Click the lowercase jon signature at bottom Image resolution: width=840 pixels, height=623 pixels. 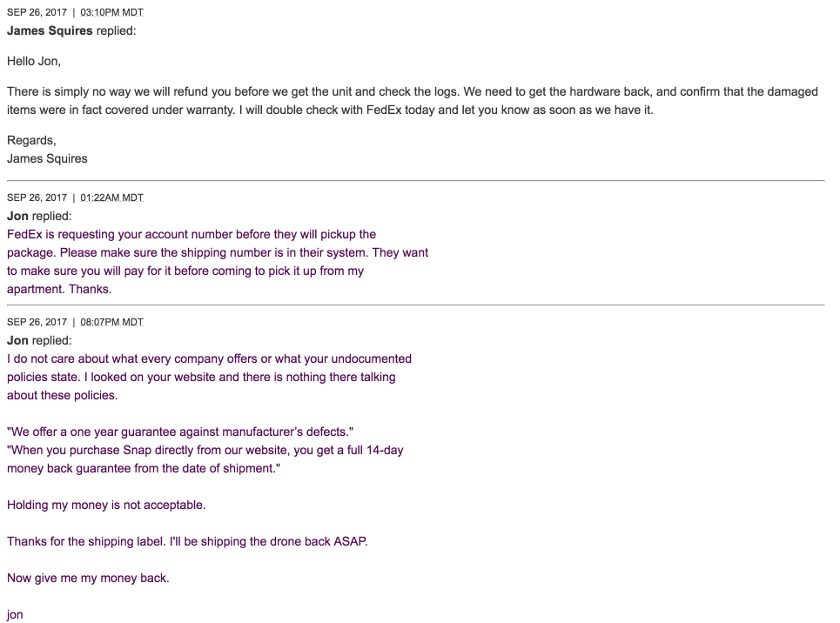(15, 614)
